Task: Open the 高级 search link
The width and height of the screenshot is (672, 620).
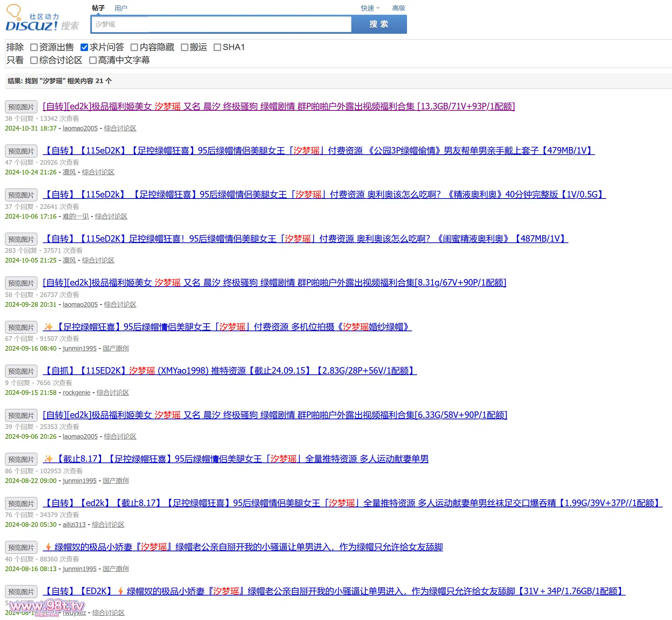Action: click(x=398, y=8)
